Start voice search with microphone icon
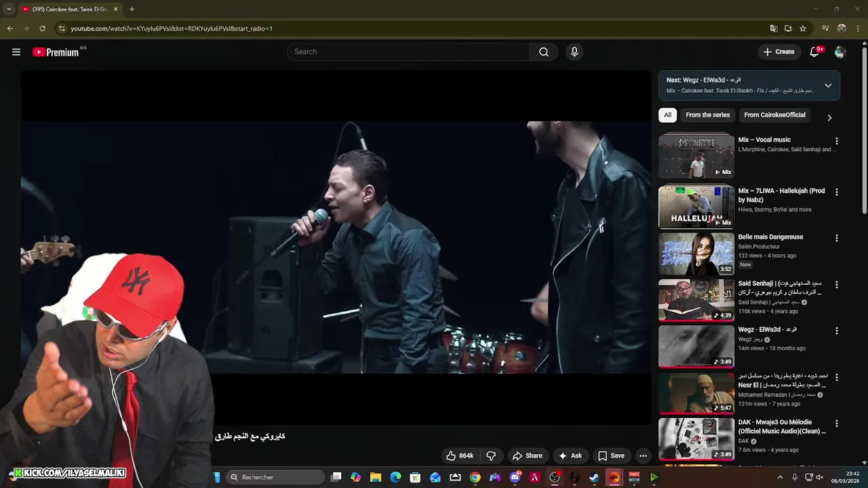The image size is (868, 488). (574, 52)
